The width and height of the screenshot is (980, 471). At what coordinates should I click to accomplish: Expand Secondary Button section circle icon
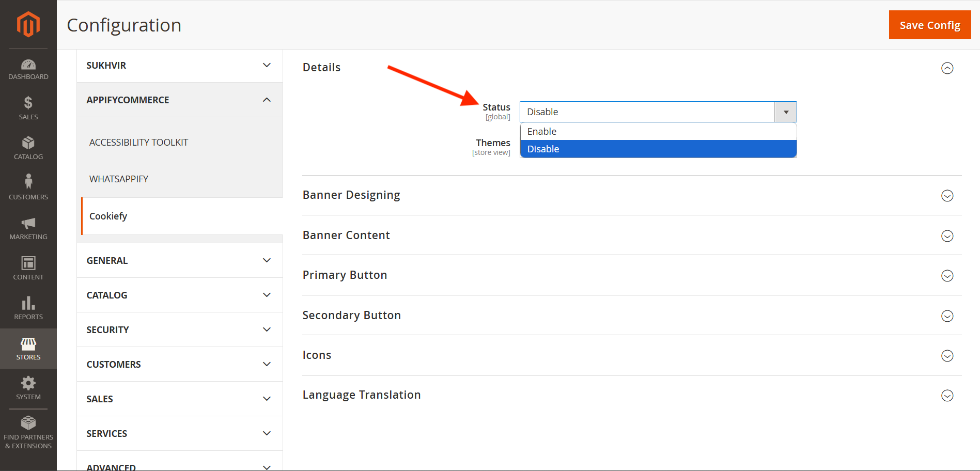pos(947,316)
